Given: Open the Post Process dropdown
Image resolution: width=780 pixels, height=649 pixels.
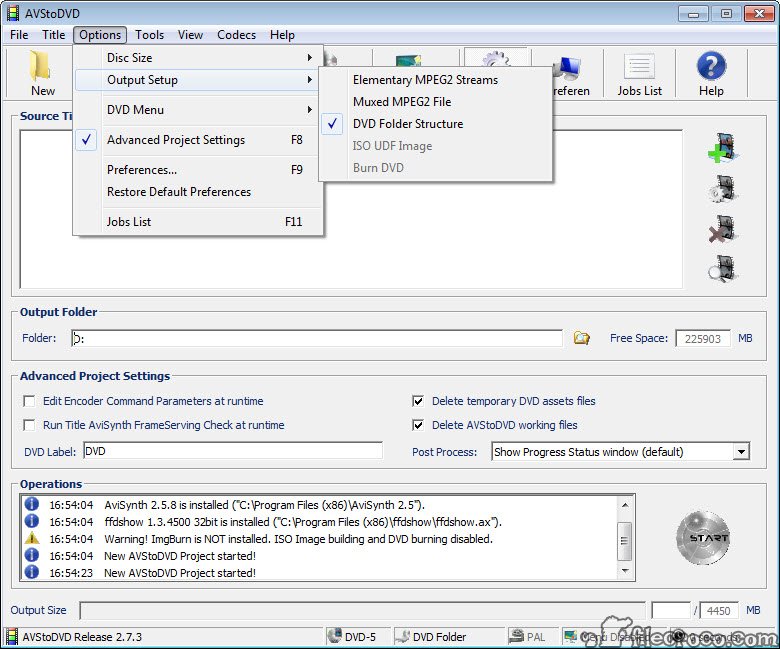Looking at the screenshot, I should click(x=741, y=452).
